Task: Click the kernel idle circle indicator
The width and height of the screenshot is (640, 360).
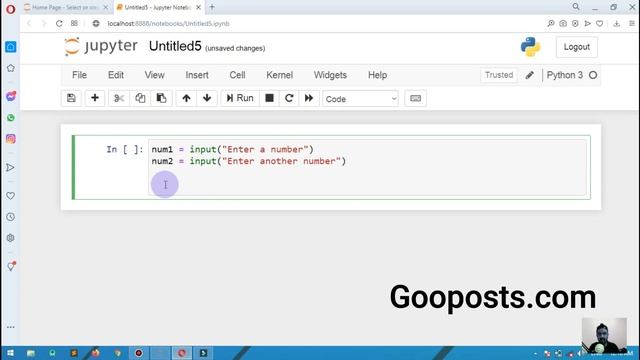Action: 593,75
